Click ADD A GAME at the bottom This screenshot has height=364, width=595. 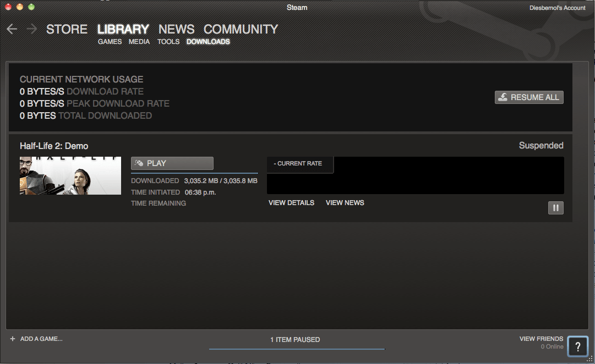click(41, 339)
